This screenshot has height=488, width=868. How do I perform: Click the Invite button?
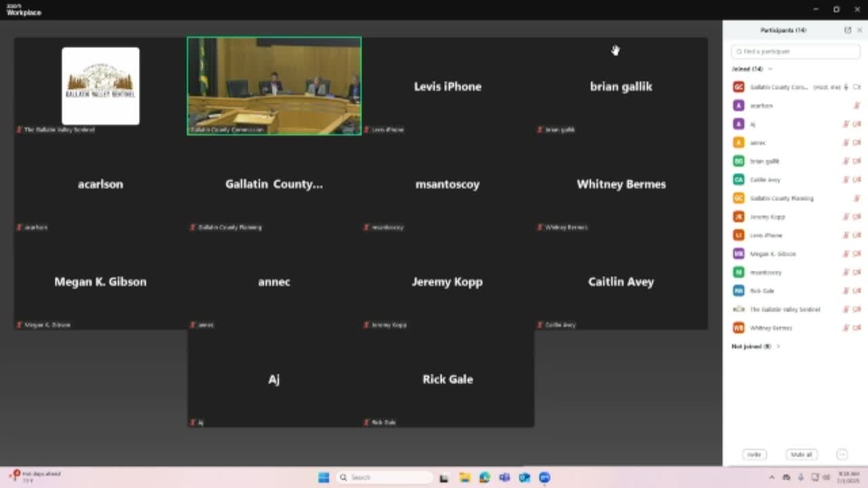click(754, 455)
